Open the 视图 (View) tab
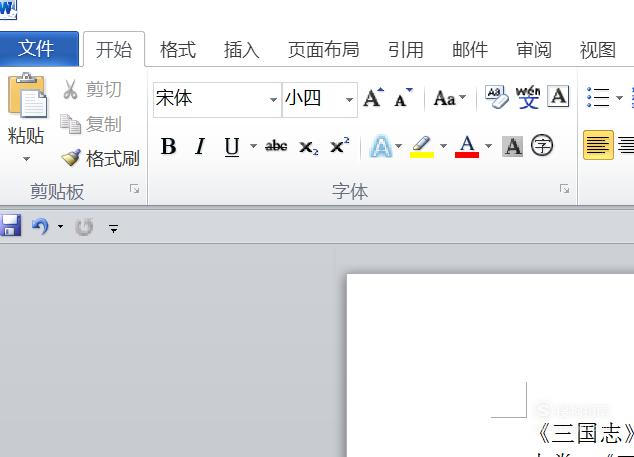The width and height of the screenshot is (634, 457). point(598,50)
